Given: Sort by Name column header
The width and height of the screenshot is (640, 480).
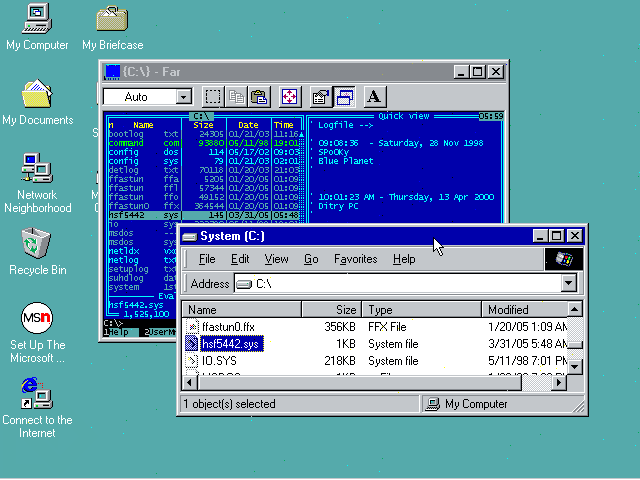Looking at the screenshot, I should point(242,310).
